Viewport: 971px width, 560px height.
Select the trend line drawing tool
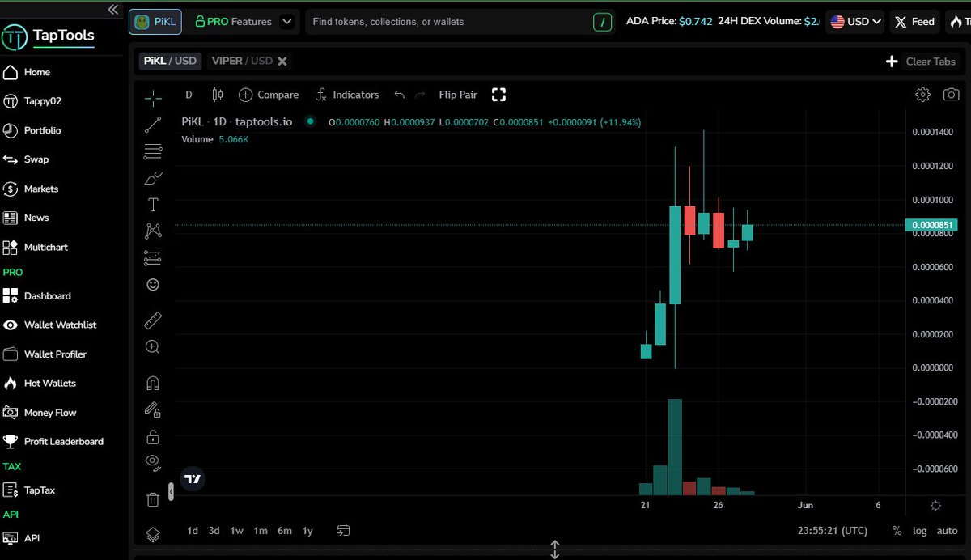[152, 125]
